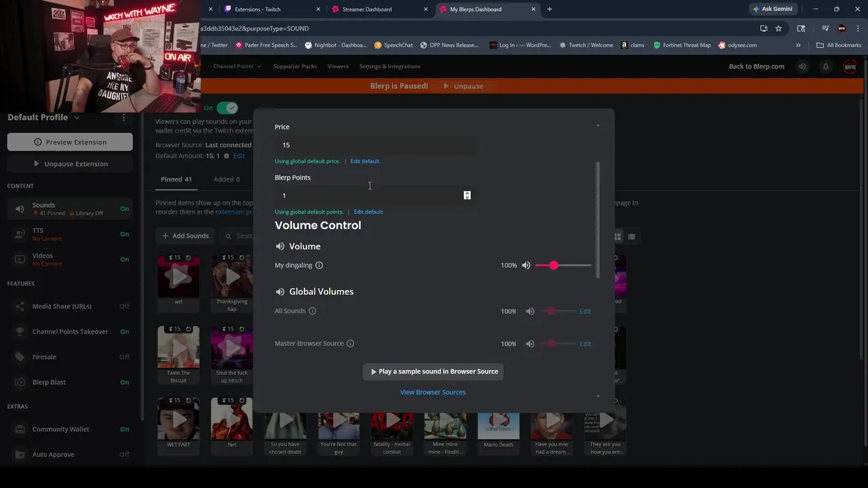Select the Firesale tag icon
This screenshot has height=488, width=868.
[x=20, y=357]
